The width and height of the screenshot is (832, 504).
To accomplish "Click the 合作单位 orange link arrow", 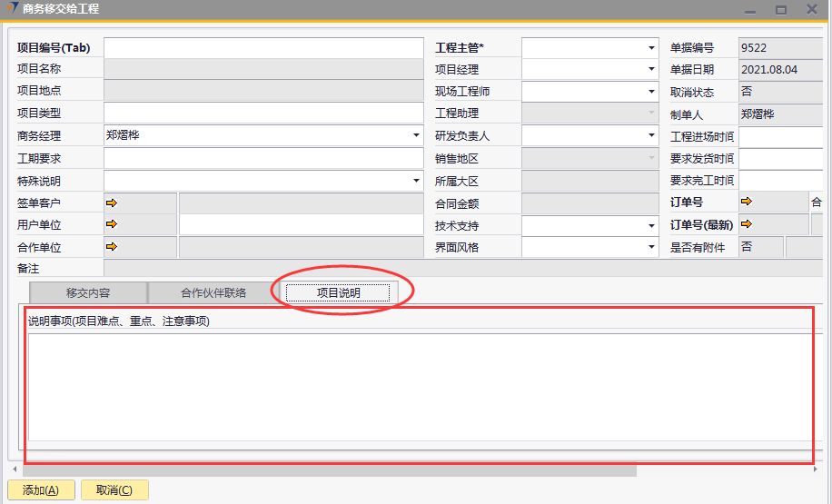I will (112, 246).
